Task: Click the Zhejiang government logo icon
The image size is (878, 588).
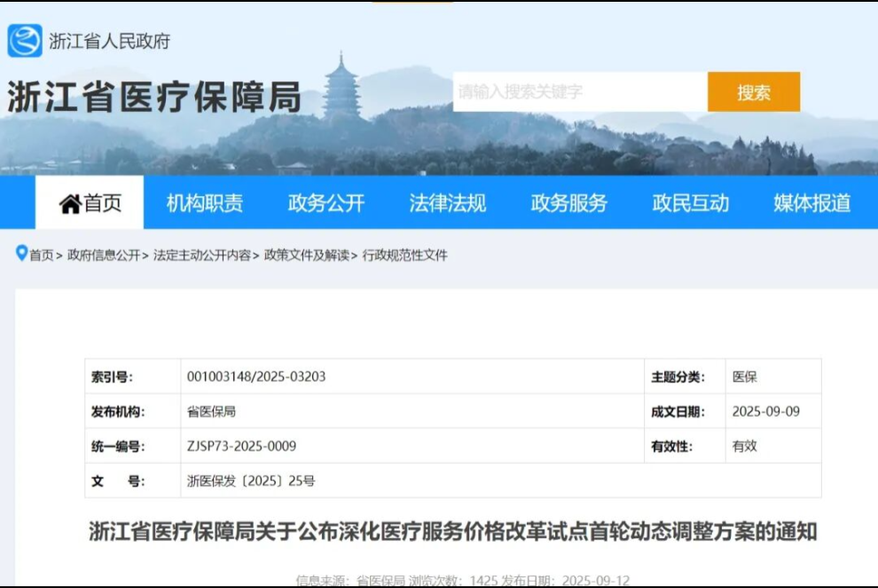Action: pos(25,41)
